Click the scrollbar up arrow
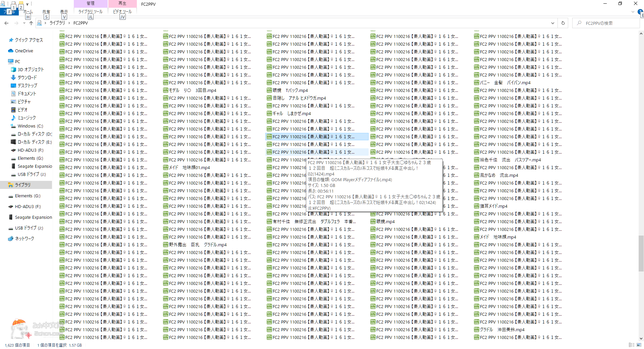This screenshot has height=349, width=644. [x=641, y=34]
